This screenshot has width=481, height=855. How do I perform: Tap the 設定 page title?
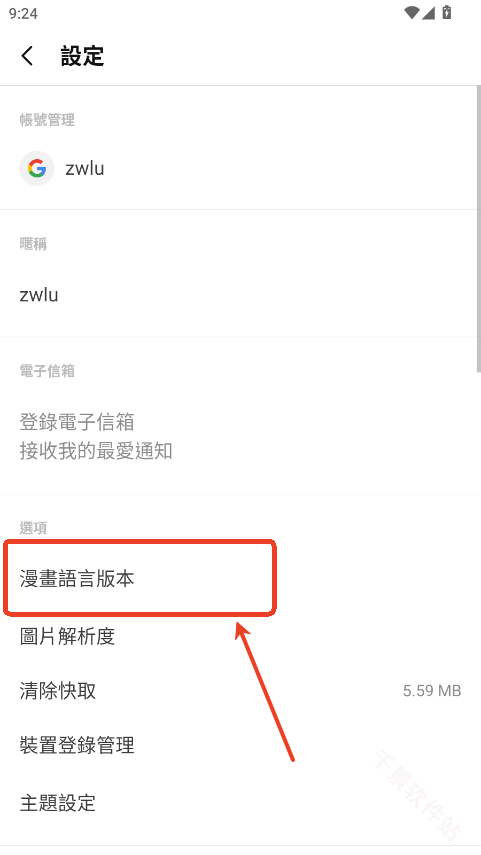[82, 56]
